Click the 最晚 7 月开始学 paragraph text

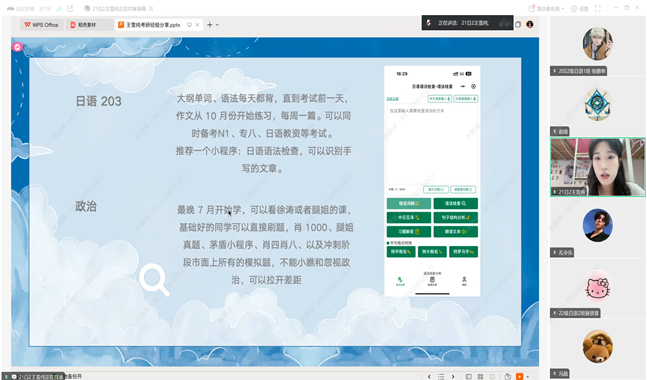click(266, 245)
